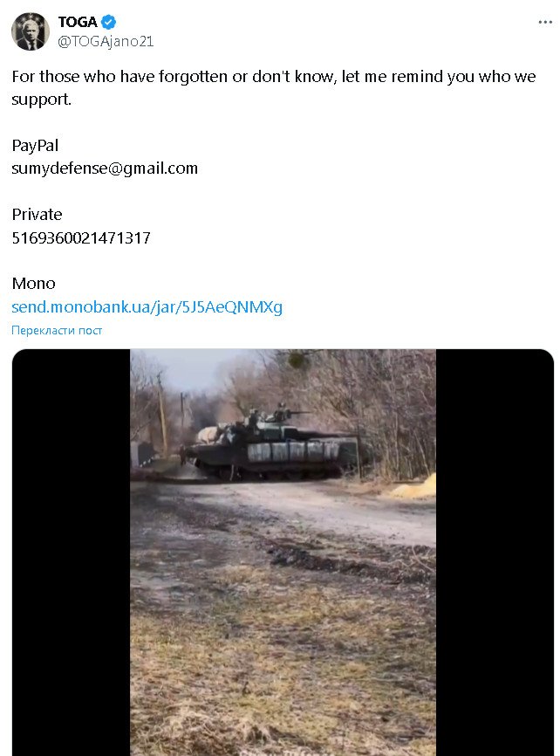Open TOGA's profile avatar picture
The height and width of the screenshot is (756, 560).
tap(31, 31)
